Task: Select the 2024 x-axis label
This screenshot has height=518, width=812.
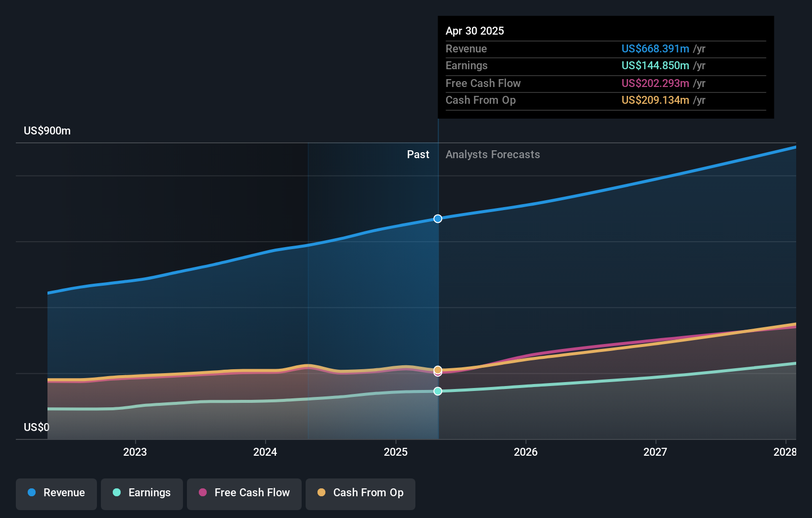Action: 265,452
